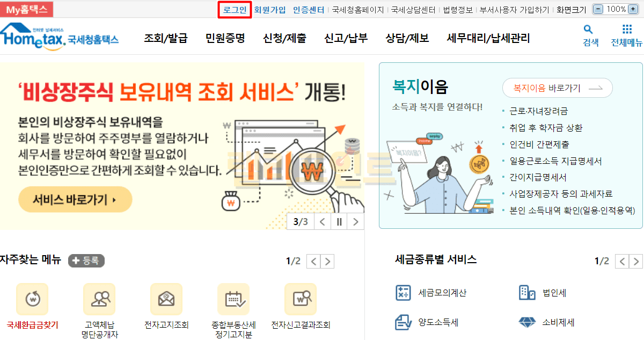Click the 서비스 바로가기 button

[75, 200]
